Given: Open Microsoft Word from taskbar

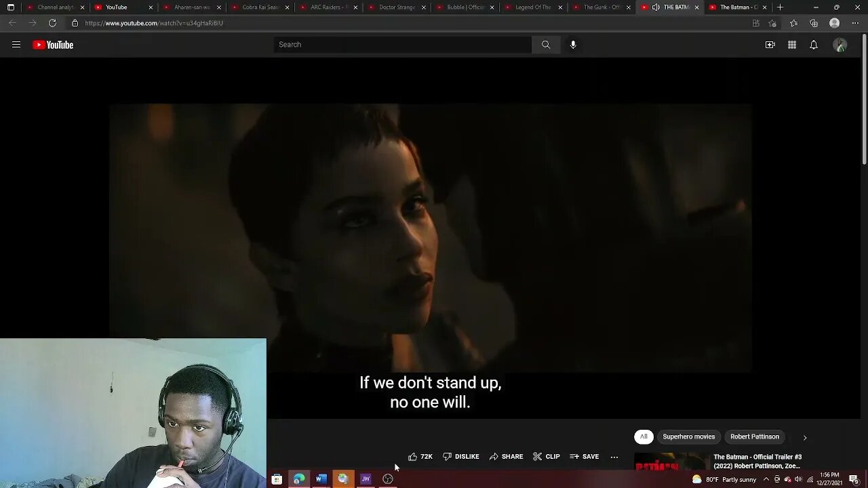Looking at the screenshot, I should click(321, 479).
